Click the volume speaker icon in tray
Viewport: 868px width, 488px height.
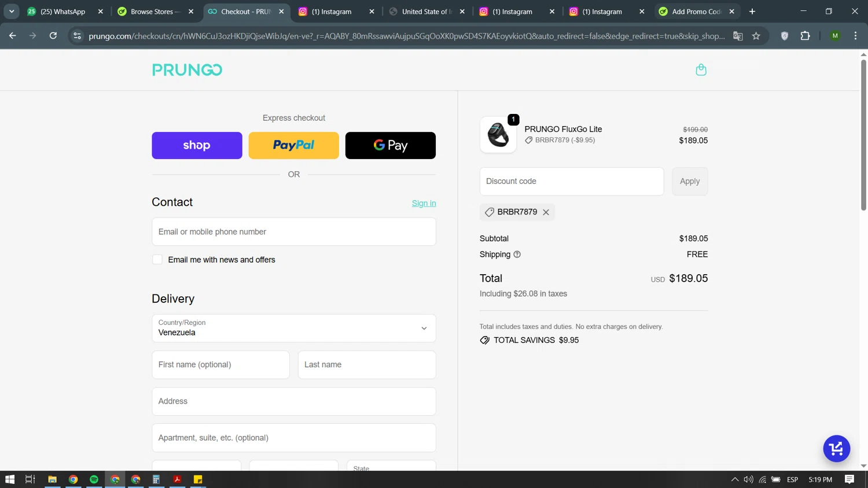click(748, 479)
